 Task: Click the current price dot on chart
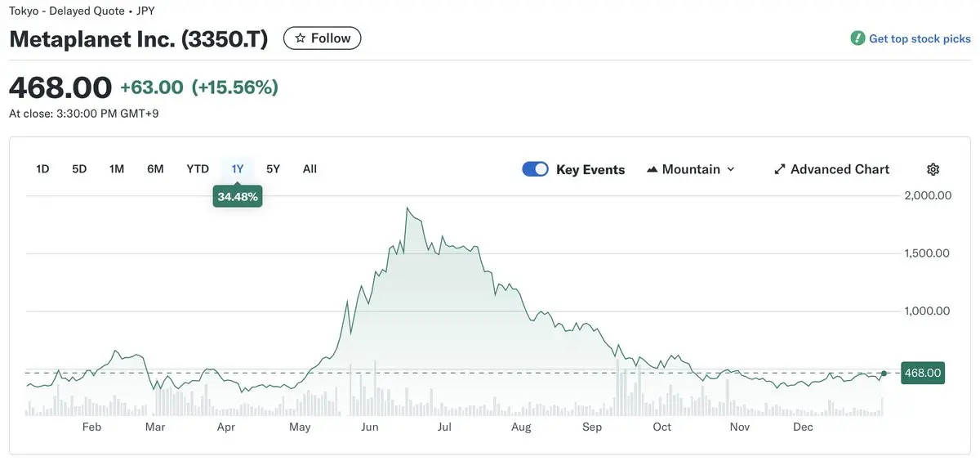point(884,374)
